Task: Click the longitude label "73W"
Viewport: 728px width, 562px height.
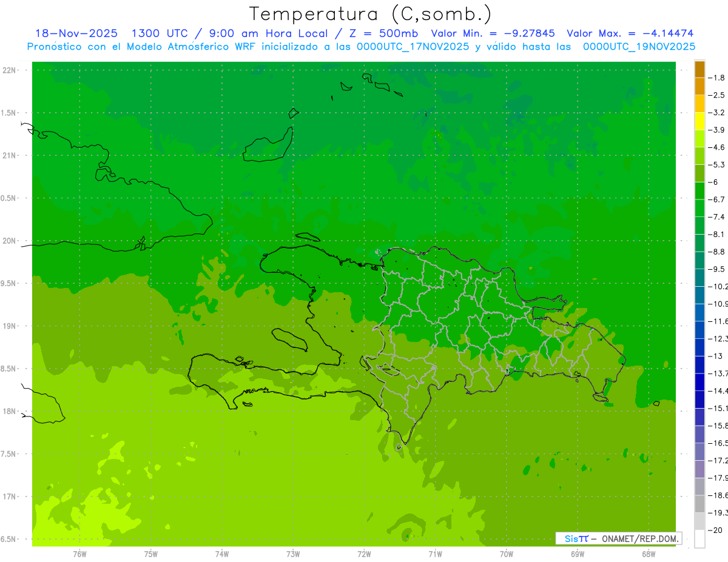Action: (x=293, y=554)
